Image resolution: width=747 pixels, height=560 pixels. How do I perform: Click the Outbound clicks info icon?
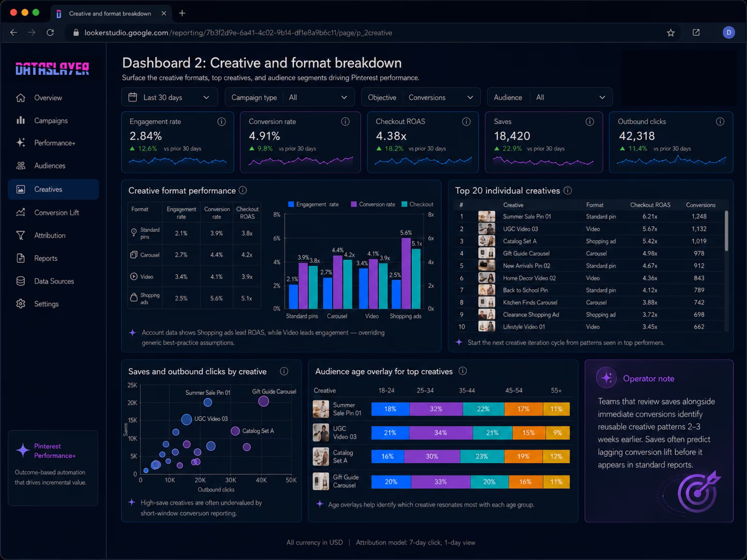(x=720, y=122)
